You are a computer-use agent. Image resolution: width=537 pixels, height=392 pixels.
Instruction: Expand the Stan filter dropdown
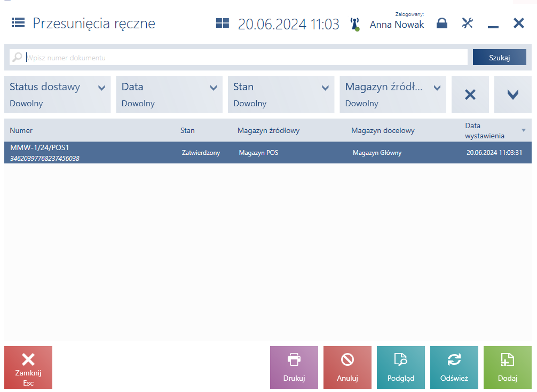tap(281, 94)
